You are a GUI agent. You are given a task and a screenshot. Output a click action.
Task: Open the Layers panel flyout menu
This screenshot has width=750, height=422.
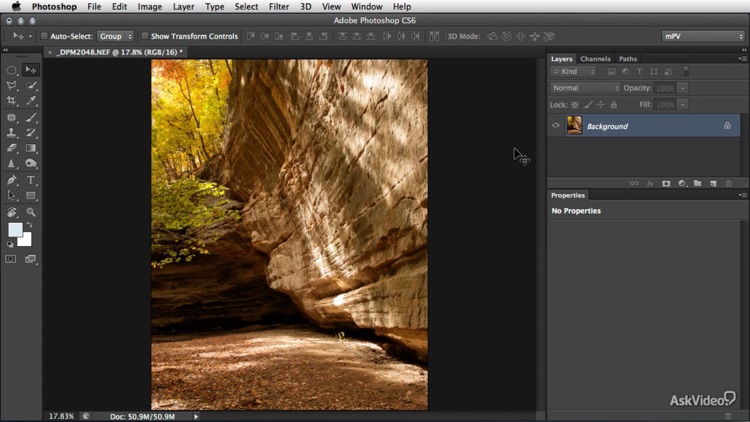(x=742, y=58)
